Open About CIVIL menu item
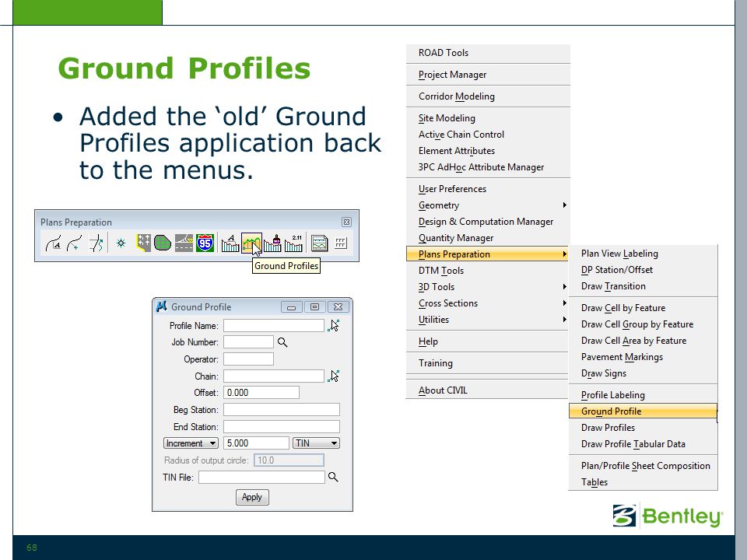The image size is (747, 560). click(x=488, y=390)
